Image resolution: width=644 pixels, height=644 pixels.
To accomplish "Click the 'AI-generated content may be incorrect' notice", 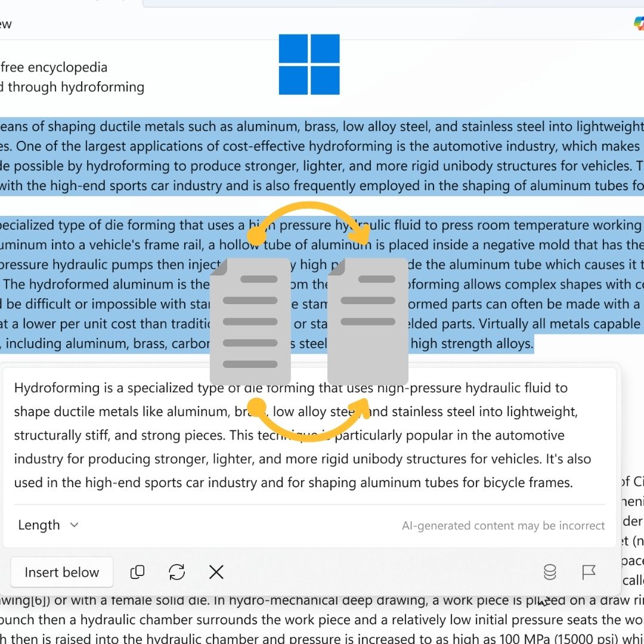I will (503, 526).
